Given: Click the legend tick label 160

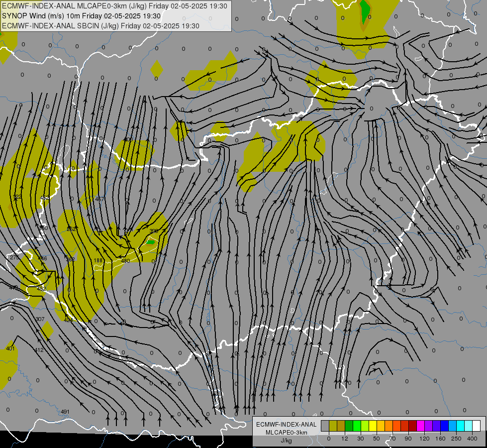Looking at the screenshot, I should [x=440, y=439].
